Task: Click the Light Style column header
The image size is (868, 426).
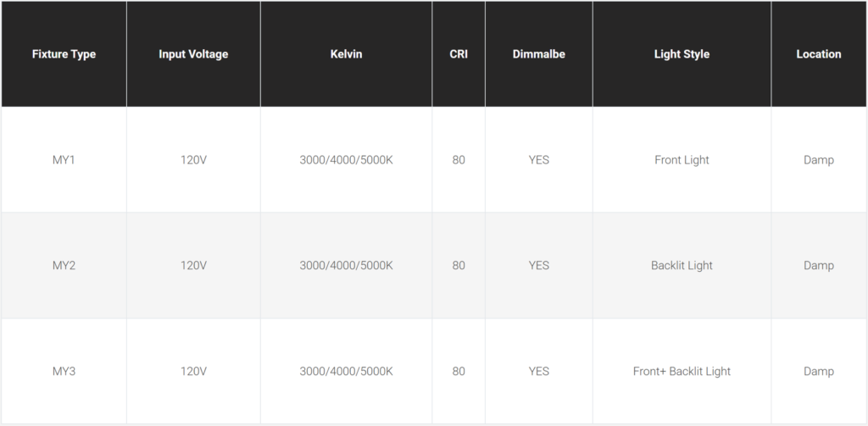Action: tap(682, 54)
